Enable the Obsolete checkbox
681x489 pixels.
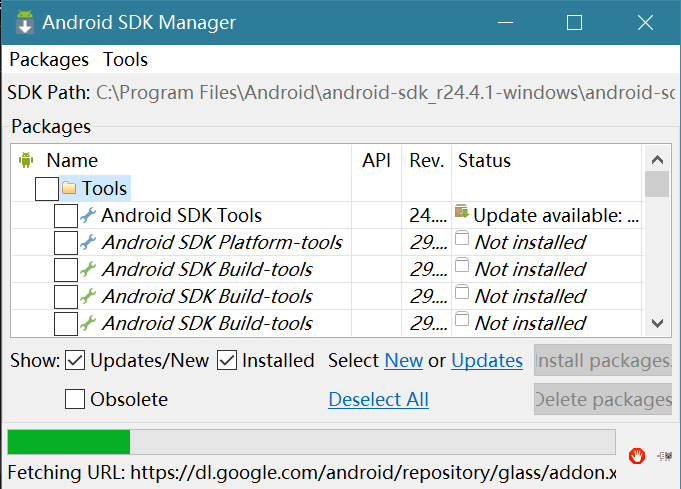tap(75, 400)
